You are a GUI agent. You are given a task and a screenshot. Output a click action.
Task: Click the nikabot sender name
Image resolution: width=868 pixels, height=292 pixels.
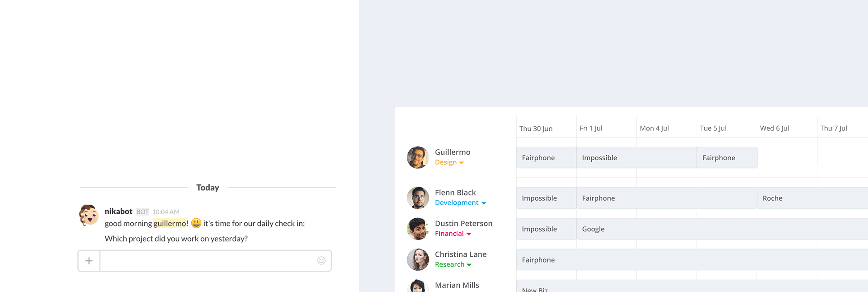(118, 211)
